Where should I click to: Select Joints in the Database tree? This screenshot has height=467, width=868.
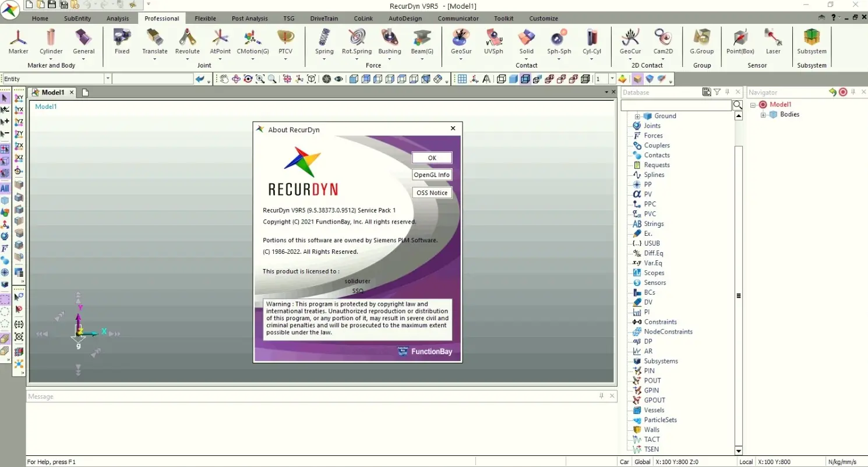(x=652, y=126)
